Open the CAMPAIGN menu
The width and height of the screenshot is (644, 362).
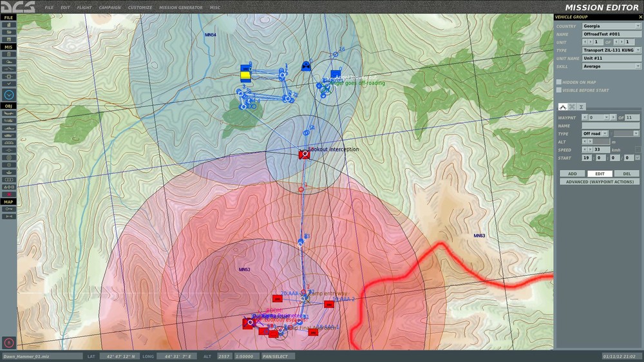[109, 7]
